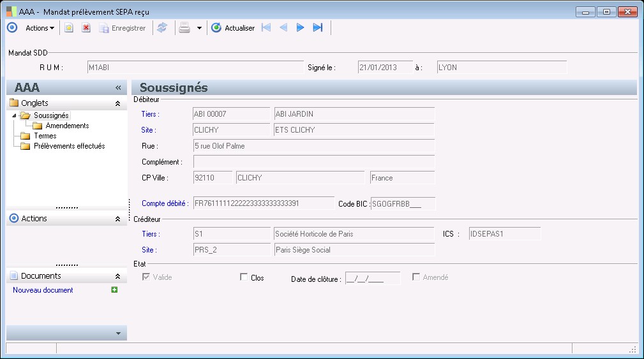Collapse the AAA side panel with double chevron

118,88
